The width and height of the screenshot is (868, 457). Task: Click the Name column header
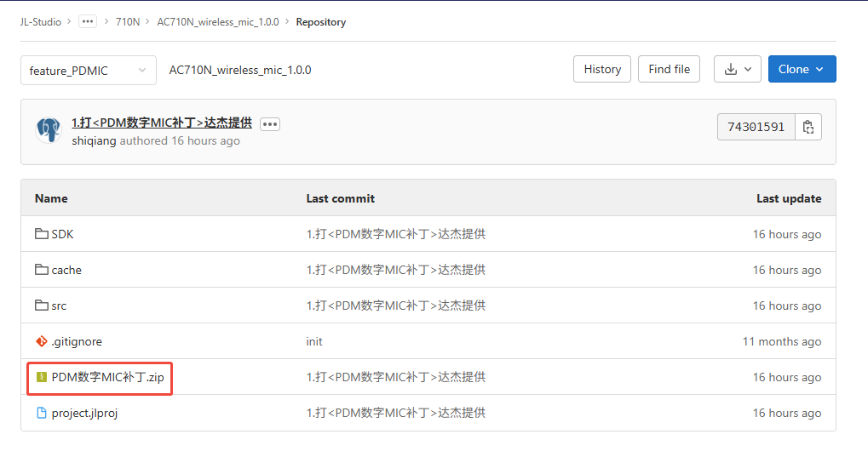pos(51,198)
